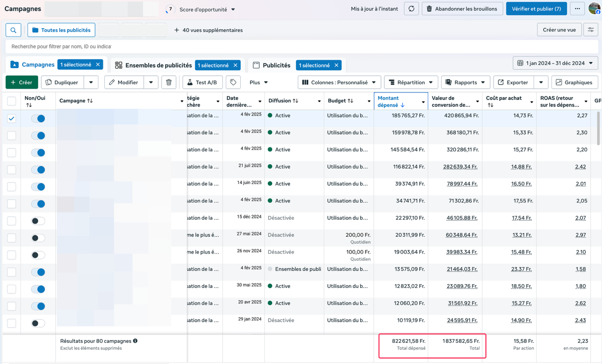Open the three-dots more options menu
This screenshot has width=602, height=364.
577,9
